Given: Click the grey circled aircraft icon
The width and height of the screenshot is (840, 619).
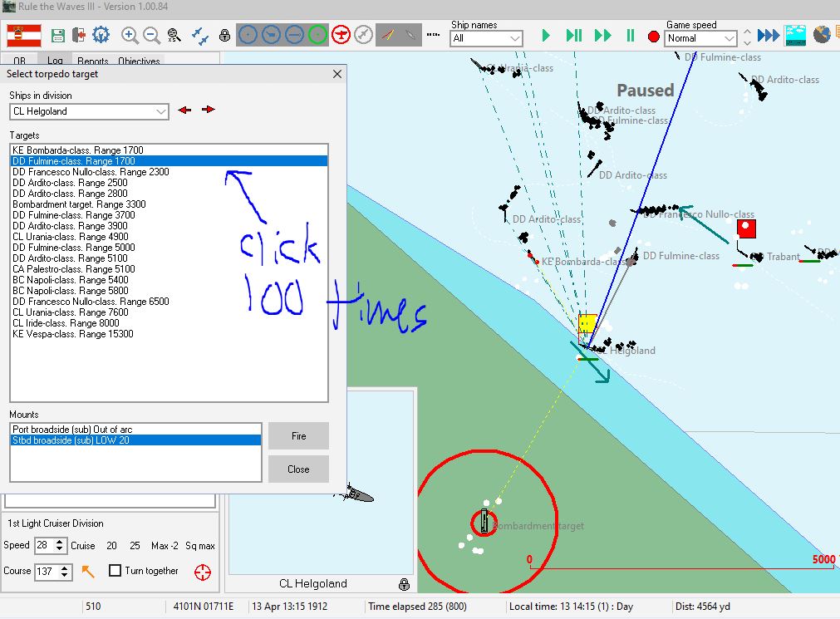Looking at the screenshot, I should click(364, 36).
